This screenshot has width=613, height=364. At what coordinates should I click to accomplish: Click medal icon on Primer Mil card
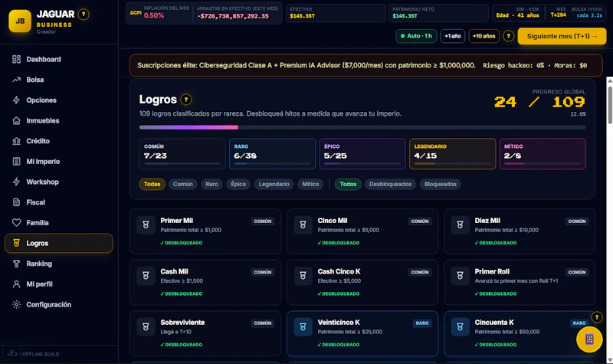point(146,225)
